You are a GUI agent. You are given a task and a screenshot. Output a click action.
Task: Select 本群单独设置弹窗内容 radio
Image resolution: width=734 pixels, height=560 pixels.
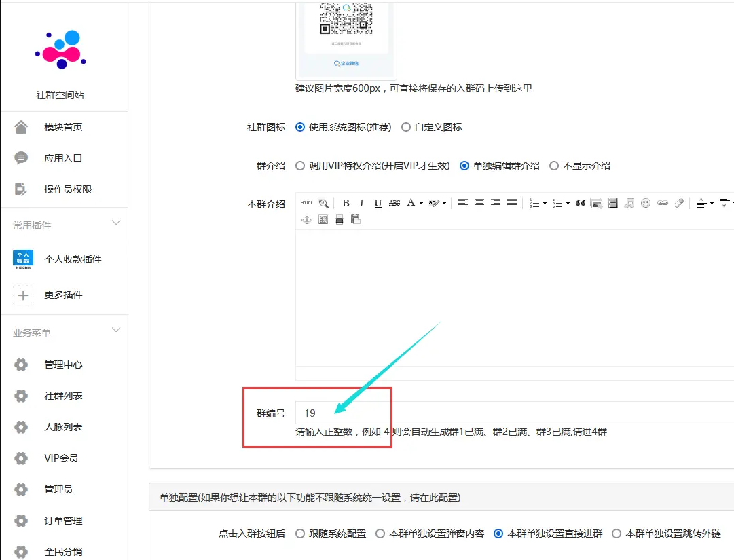point(380,534)
